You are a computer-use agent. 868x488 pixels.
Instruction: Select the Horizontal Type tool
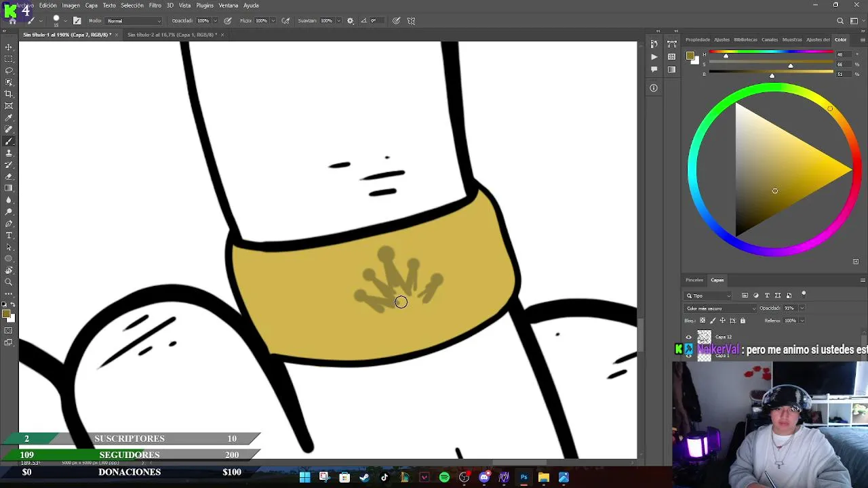click(x=9, y=235)
